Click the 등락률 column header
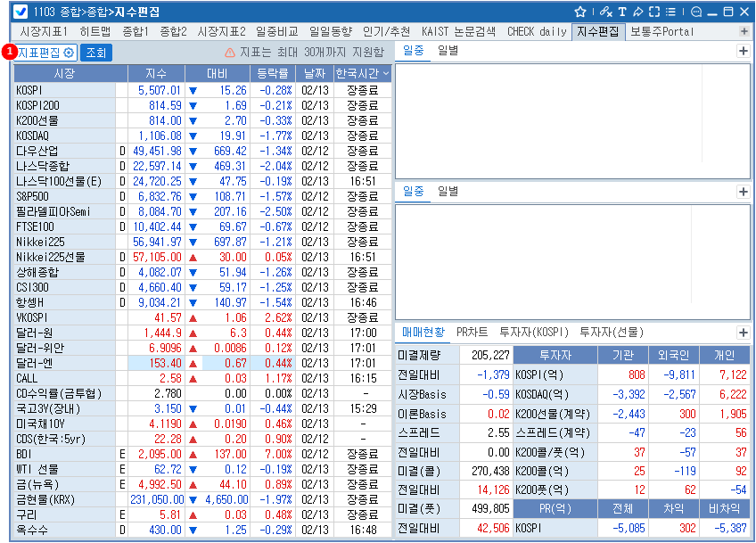Screen dimensions: 756x543 pyautogui.click(x=273, y=73)
